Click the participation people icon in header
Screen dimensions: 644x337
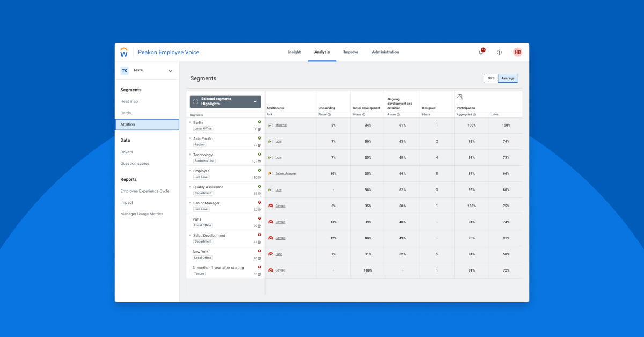click(x=460, y=97)
